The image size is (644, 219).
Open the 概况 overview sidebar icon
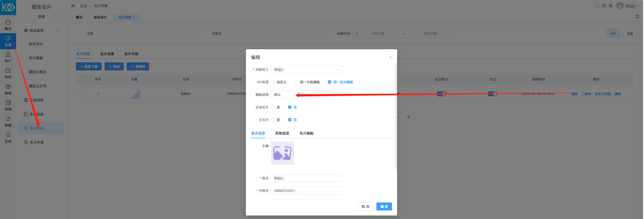[x=8, y=25]
